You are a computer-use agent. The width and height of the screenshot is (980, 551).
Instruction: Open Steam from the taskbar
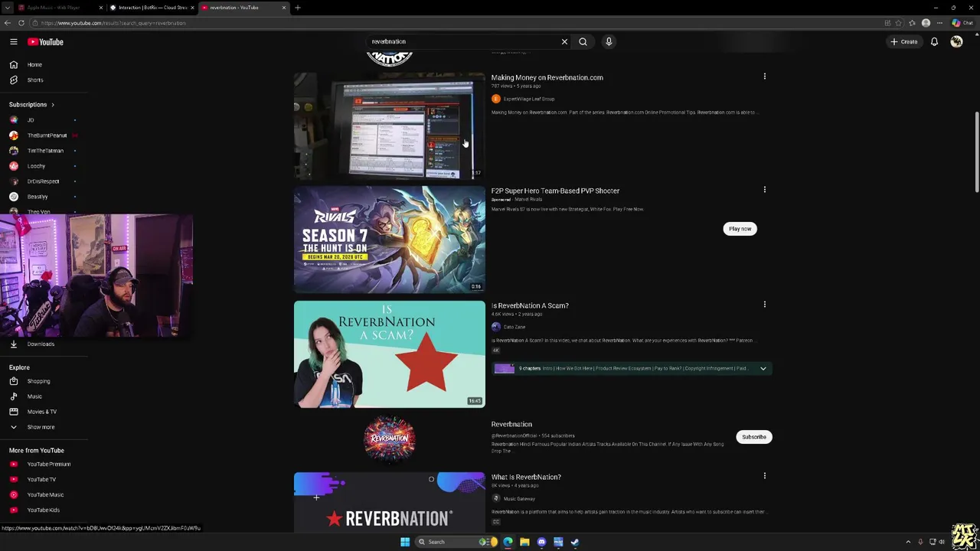click(575, 542)
